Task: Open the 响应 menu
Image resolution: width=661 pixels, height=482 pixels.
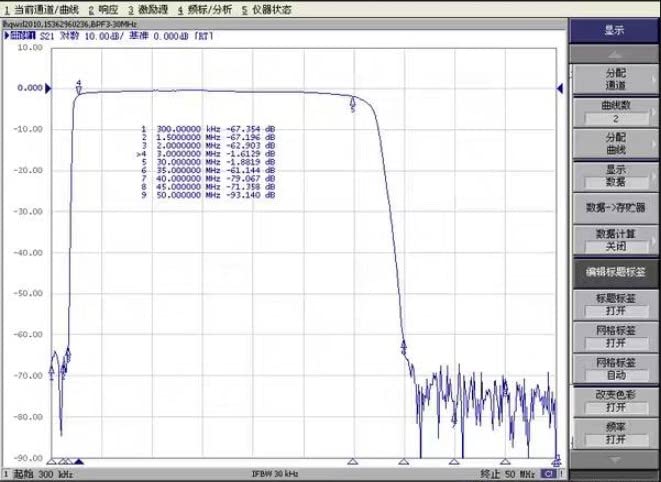Action: (x=104, y=9)
